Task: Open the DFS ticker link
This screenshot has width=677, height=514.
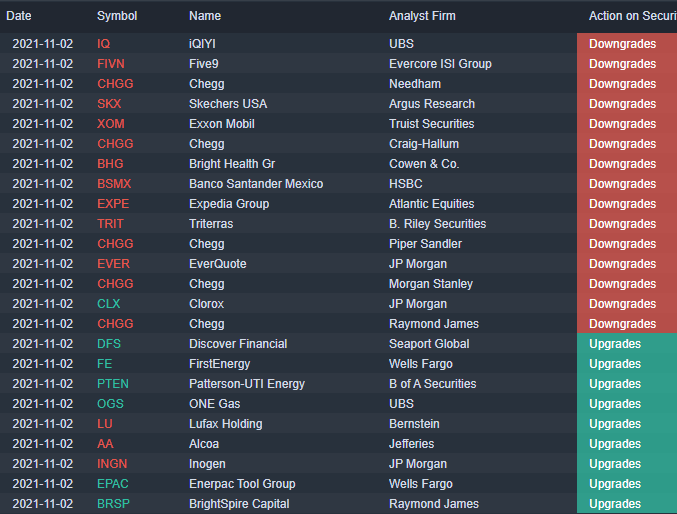Action: point(109,344)
